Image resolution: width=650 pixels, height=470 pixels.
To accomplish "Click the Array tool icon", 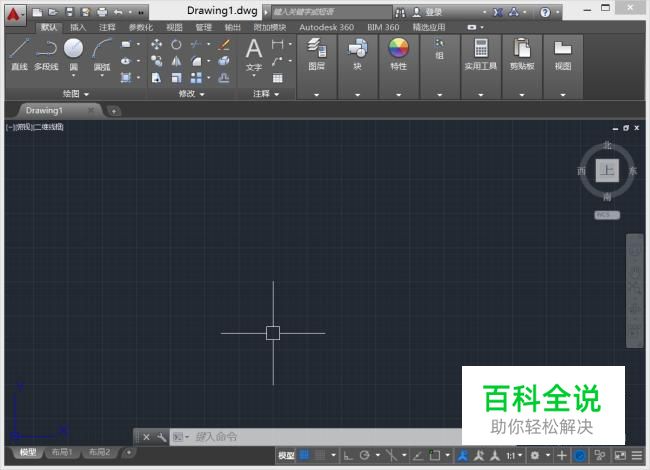I will click(x=196, y=78).
